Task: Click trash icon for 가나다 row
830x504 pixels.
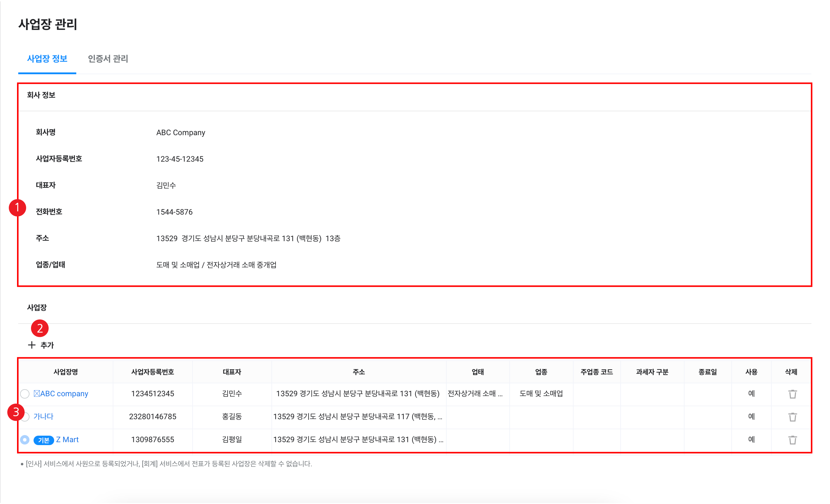Action: [792, 417]
